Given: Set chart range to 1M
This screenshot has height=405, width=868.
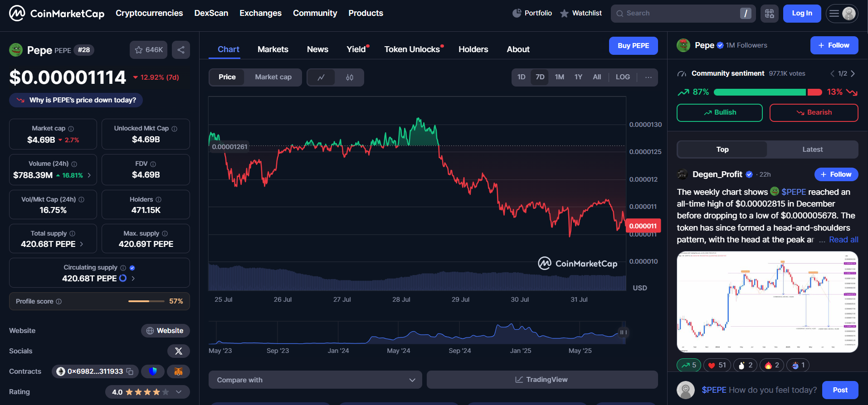Looking at the screenshot, I should (560, 77).
